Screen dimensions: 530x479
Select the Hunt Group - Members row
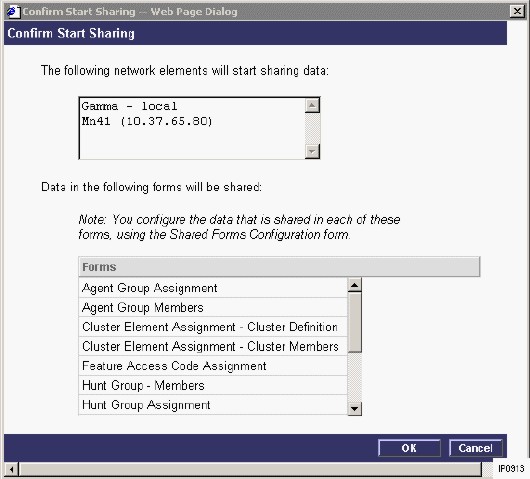pos(213,385)
